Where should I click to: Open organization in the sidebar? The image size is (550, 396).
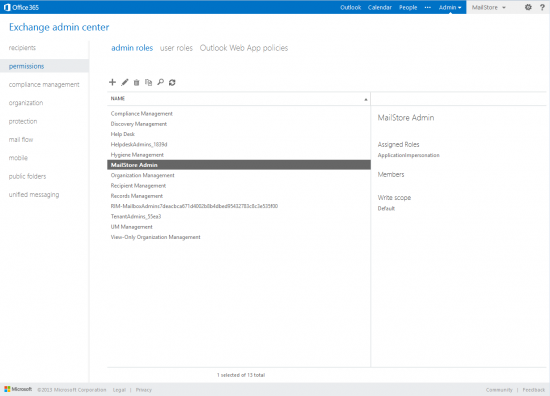(x=26, y=103)
